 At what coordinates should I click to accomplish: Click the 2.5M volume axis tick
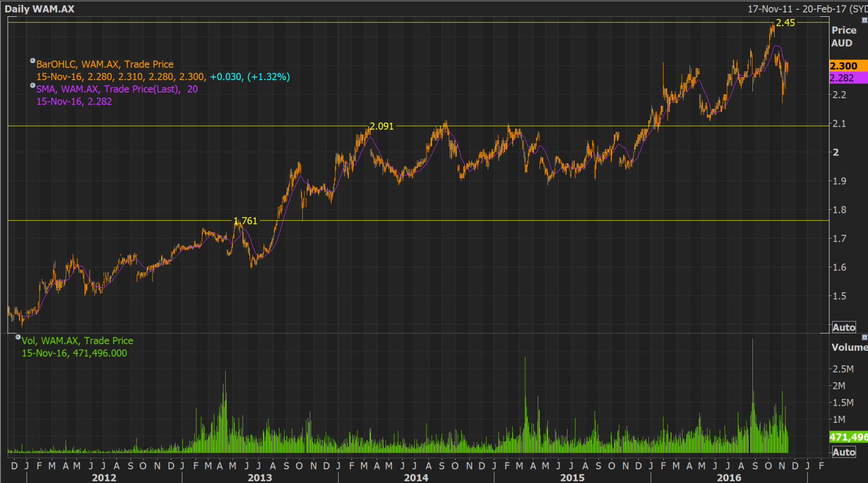(x=843, y=369)
